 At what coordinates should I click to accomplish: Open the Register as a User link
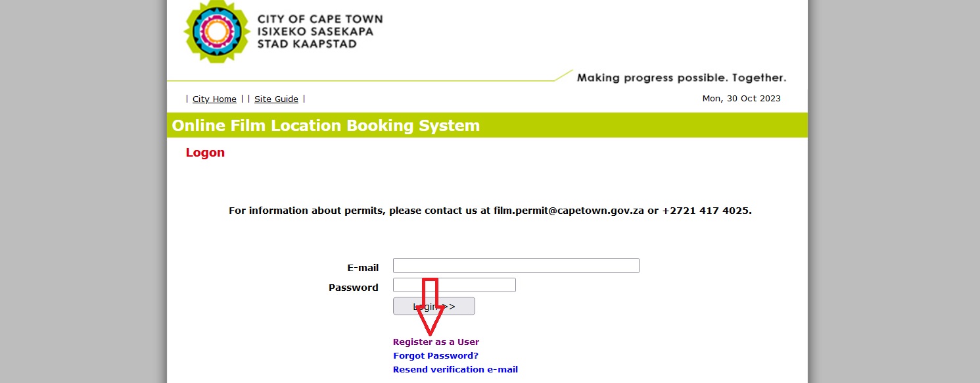(x=436, y=342)
